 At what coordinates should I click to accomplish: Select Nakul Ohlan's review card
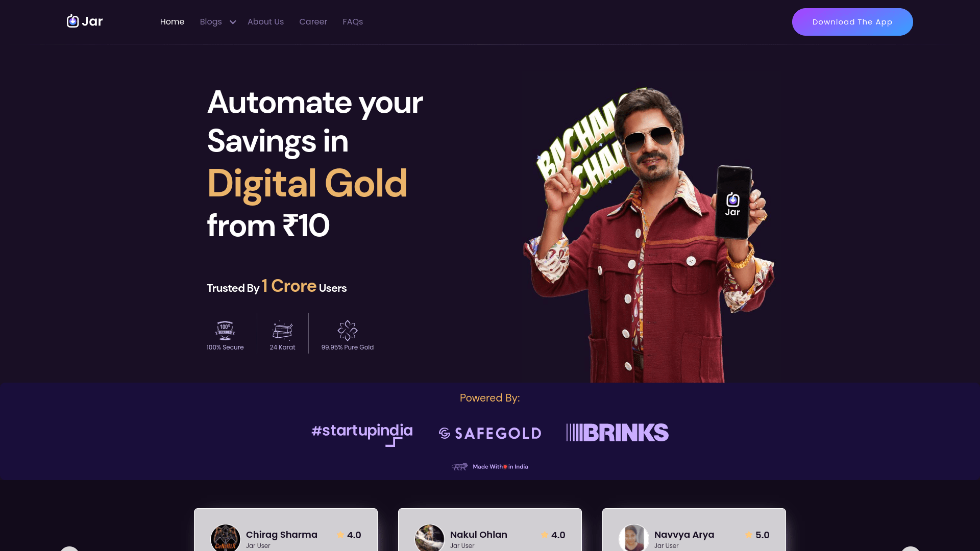click(x=490, y=530)
